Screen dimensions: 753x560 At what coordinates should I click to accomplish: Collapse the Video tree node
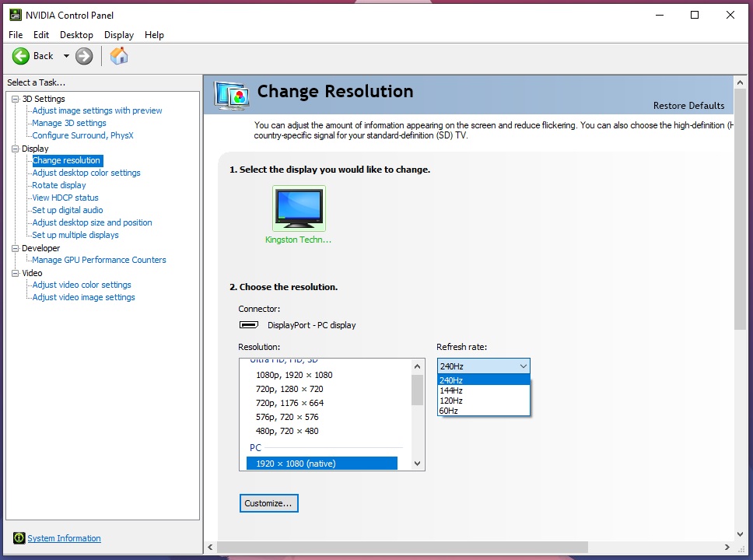coord(16,273)
